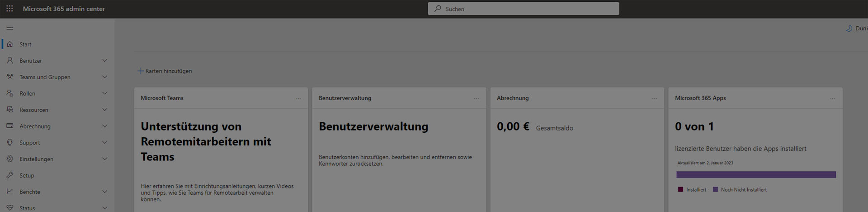Click the 0 von 1 value

coord(694,126)
